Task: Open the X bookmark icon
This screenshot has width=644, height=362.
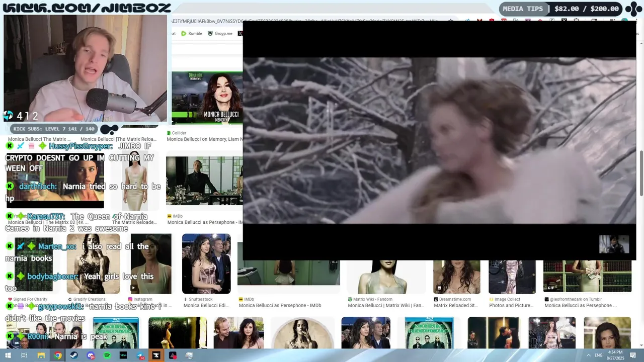Action: (x=239, y=34)
